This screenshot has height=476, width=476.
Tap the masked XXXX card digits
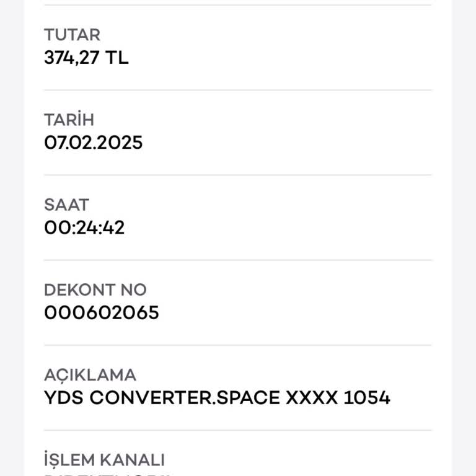[311, 398]
